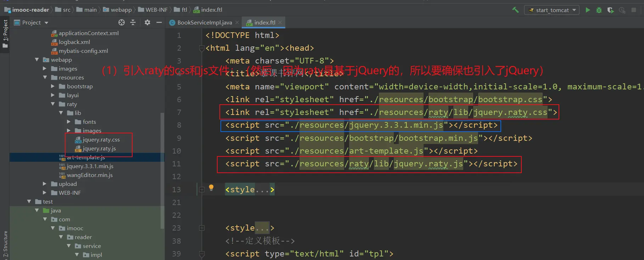Collapse all in Project panel
This screenshot has width=644, height=260.
tap(133, 22)
